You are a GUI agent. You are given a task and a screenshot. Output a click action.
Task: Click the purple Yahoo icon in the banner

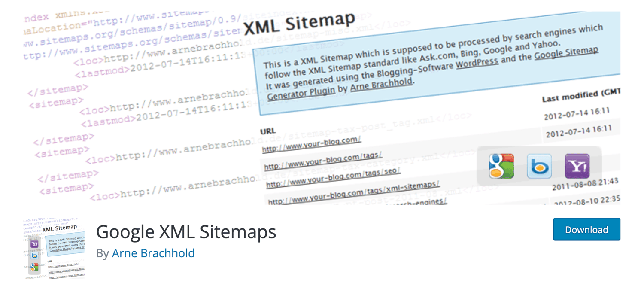coord(577,166)
